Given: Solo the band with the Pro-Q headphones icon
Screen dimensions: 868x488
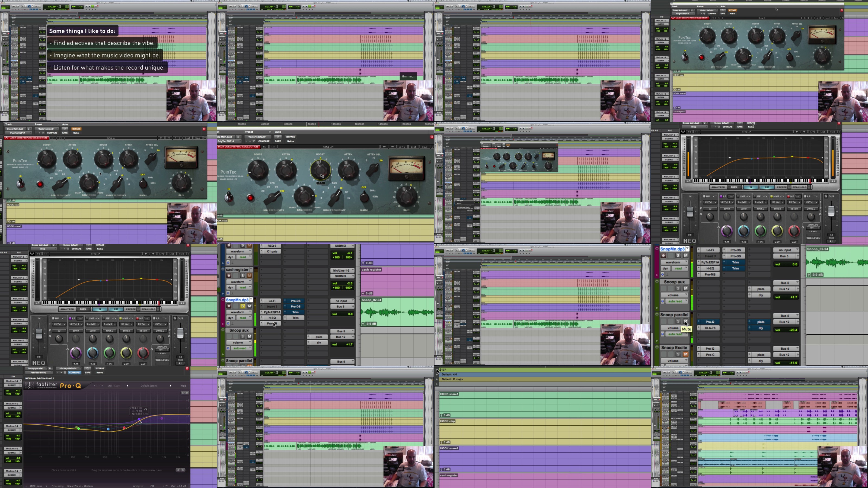Looking at the screenshot, I should pos(146,409).
